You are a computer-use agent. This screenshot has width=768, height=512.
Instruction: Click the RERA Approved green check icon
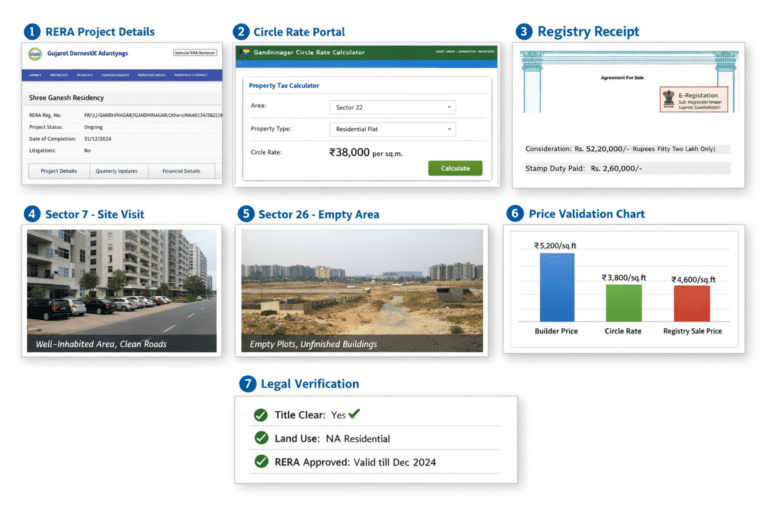tap(261, 461)
